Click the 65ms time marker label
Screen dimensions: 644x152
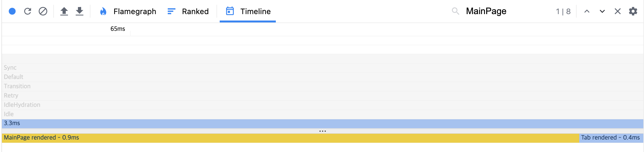coord(118,29)
